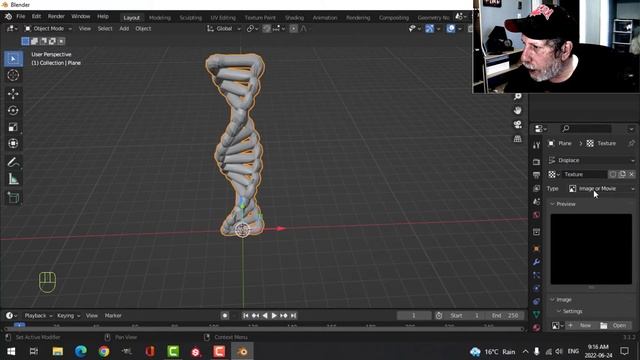The width and height of the screenshot is (640, 360).
Task: Click Open image button
Action: tap(615, 326)
